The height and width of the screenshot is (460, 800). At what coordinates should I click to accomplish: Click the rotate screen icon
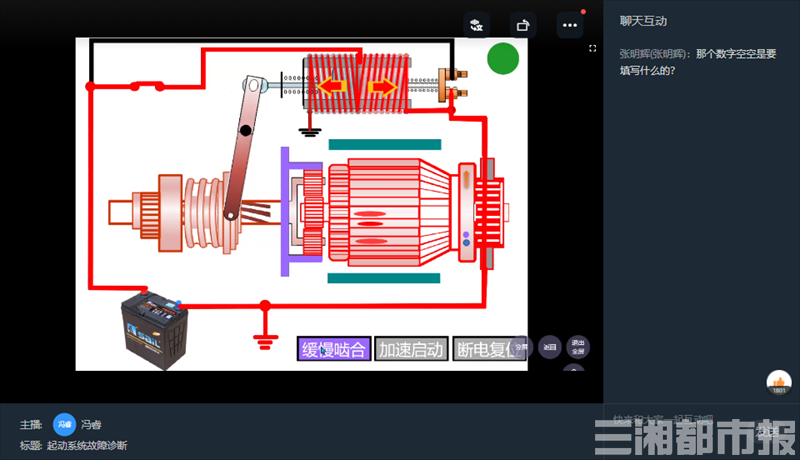click(523, 25)
